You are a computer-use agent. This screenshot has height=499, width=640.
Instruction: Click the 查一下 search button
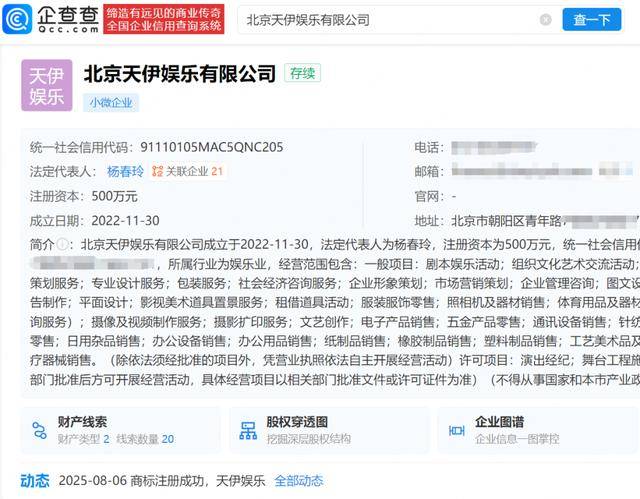point(591,20)
